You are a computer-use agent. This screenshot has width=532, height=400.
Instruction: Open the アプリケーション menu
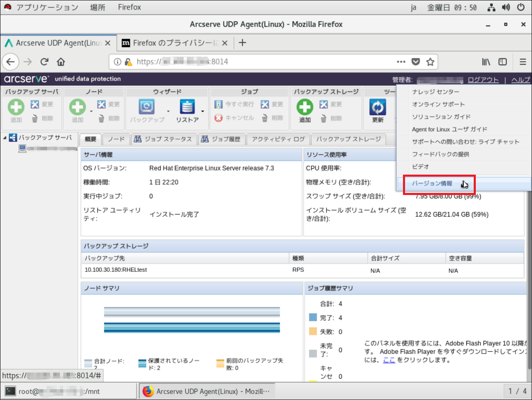pos(47,7)
